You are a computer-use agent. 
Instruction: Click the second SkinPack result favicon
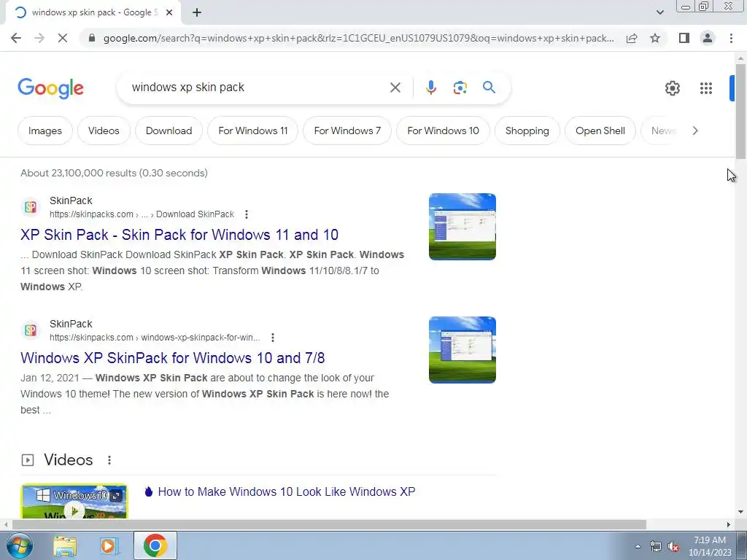tap(31, 330)
